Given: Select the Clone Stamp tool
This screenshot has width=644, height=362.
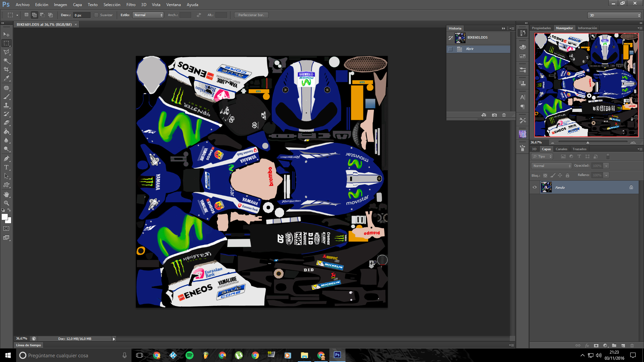Looking at the screenshot, I should [x=6, y=105].
